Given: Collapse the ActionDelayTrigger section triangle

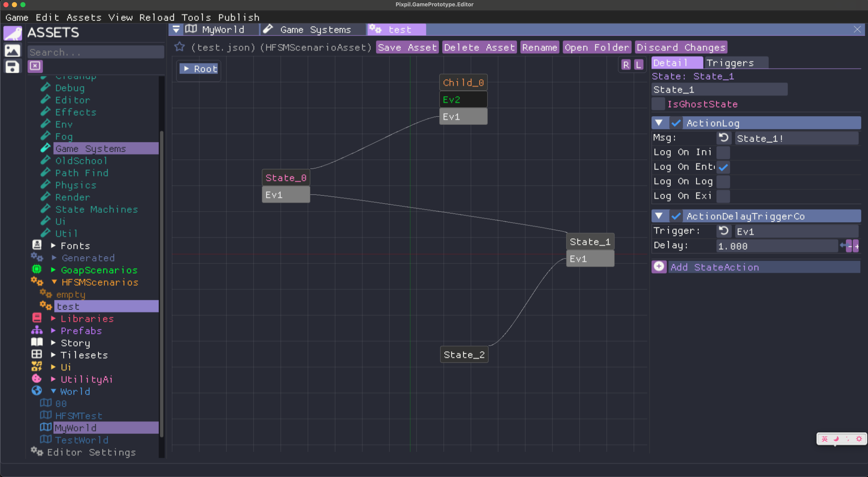Looking at the screenshot, I should [x=659, y=216].
